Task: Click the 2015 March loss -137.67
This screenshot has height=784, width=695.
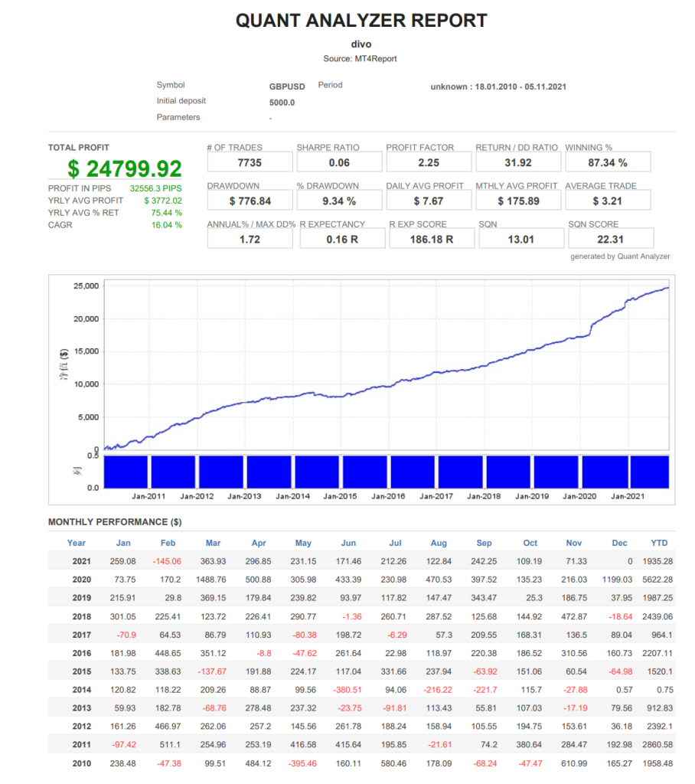Action: (x=212, y=671)
